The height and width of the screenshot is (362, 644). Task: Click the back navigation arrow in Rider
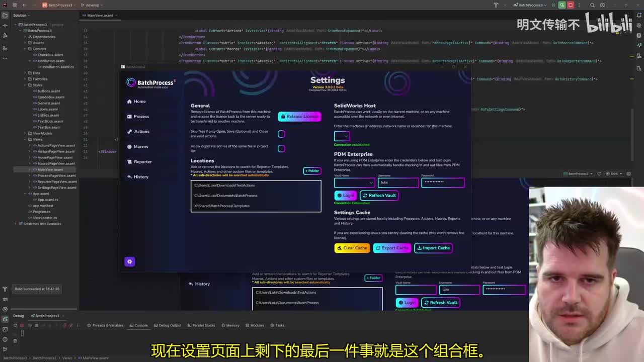[24, 5]
